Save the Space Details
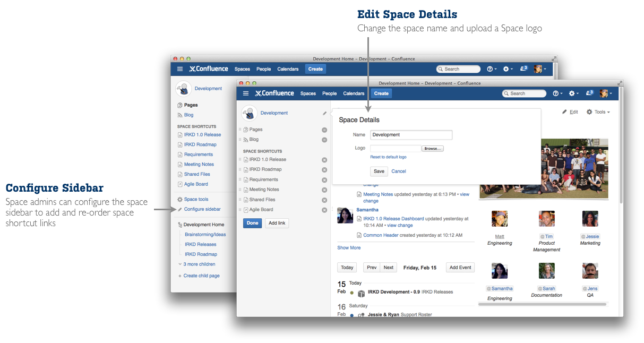 (x=379, y=171)
